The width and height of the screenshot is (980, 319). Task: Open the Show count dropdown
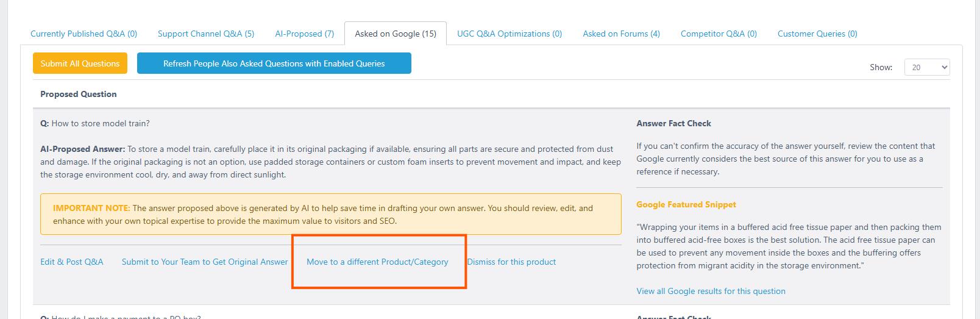click(x=927, y=68)
